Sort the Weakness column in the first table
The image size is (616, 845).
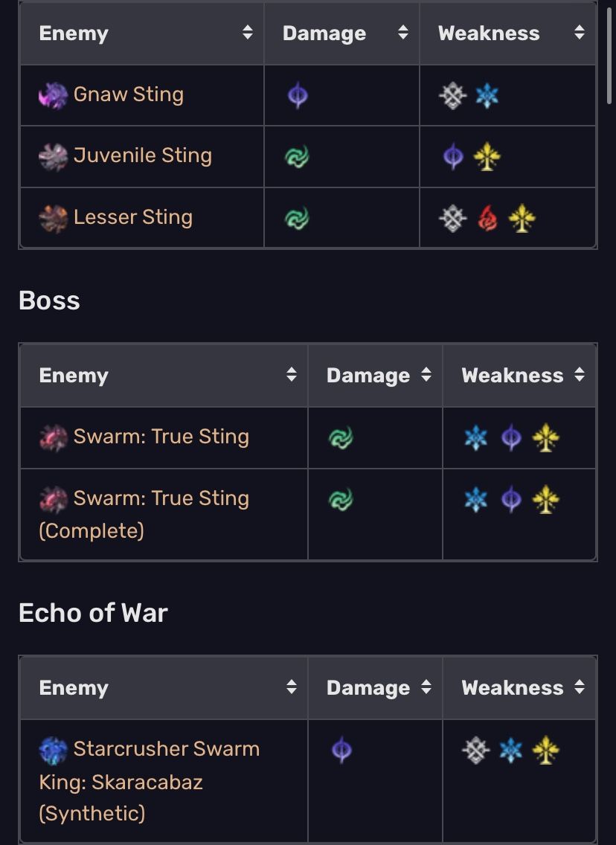(580, 33)
